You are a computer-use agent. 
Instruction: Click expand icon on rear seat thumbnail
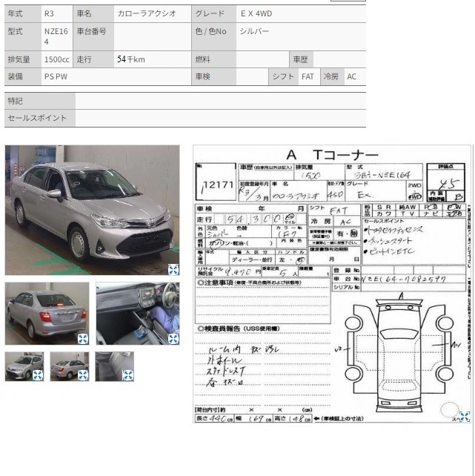point(127,375)
